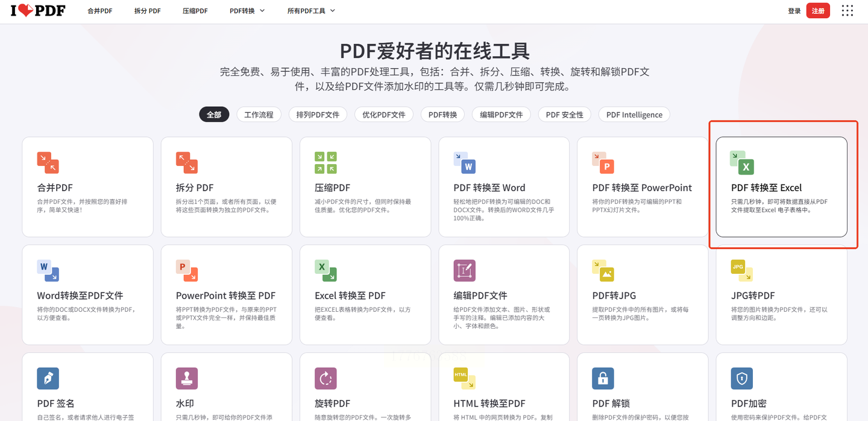This screenshot has width=868, height=421.
Task: Open the 压缩PDF card title
Action: point(332,188)
